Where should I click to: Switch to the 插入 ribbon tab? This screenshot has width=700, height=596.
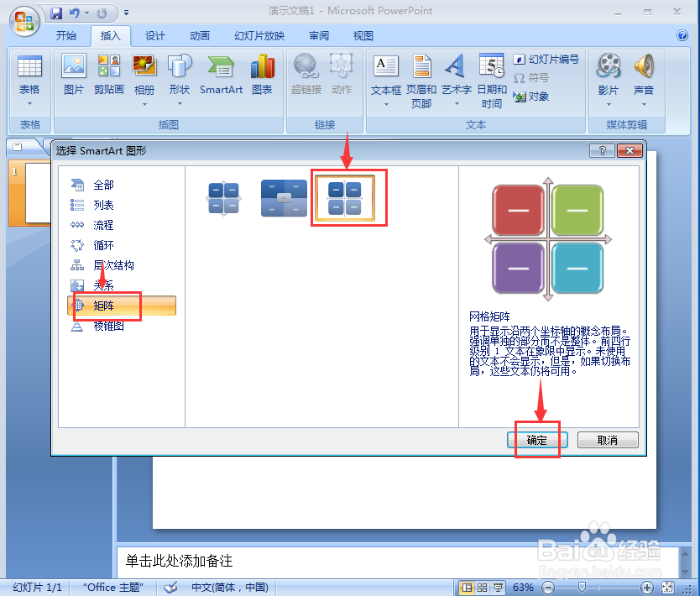click(110, 36)
